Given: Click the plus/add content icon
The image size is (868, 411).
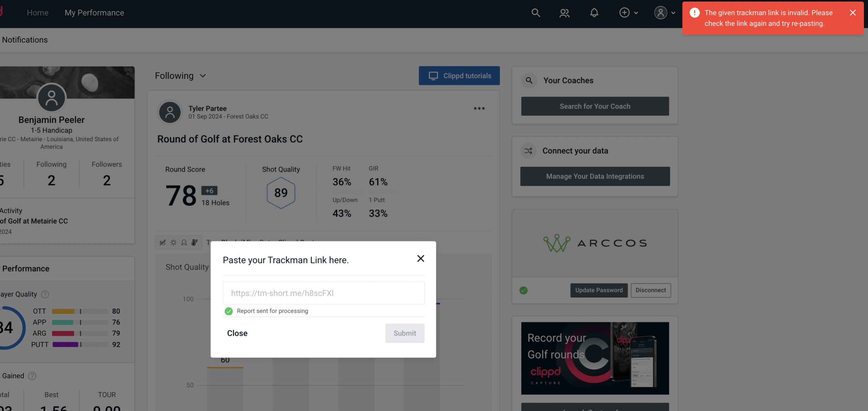Looking at the screenshot, I should [625, 12].
